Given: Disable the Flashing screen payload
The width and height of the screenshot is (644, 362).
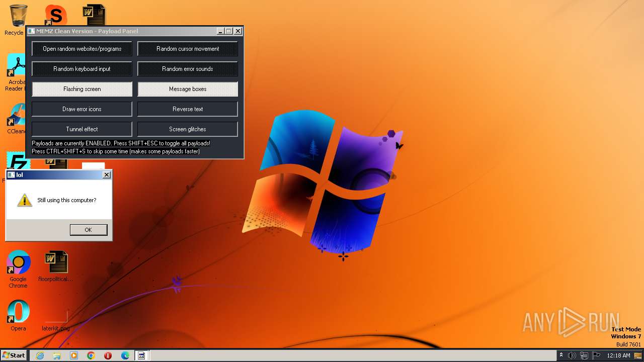Looking at the screenshot, I should (82, 89).
